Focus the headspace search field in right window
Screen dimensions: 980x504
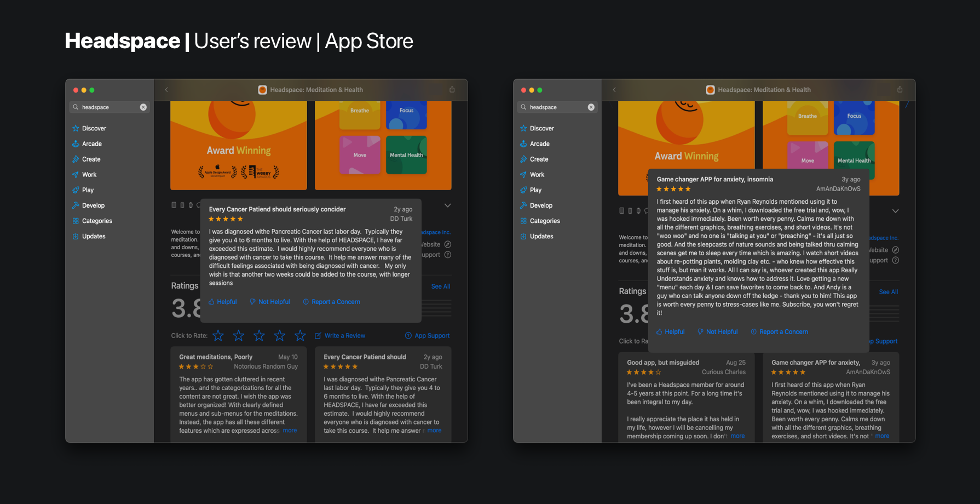click(x=557, y=107)
